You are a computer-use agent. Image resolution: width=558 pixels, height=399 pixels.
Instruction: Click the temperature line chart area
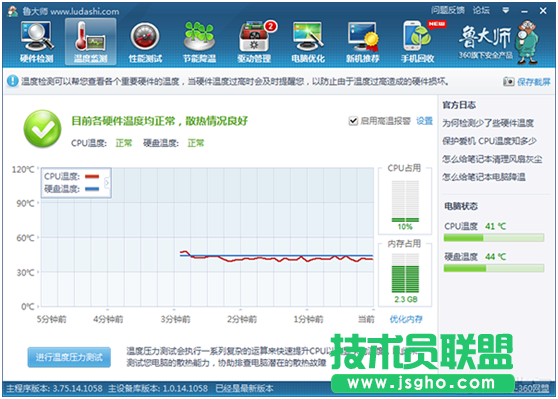207,237
